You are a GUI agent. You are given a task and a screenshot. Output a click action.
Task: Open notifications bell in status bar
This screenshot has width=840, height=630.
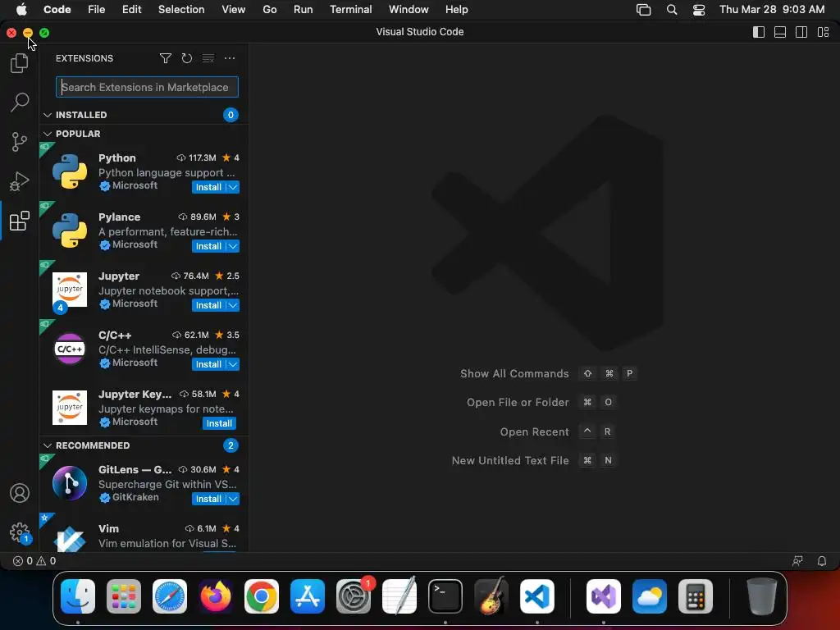(x=822, y=561)
